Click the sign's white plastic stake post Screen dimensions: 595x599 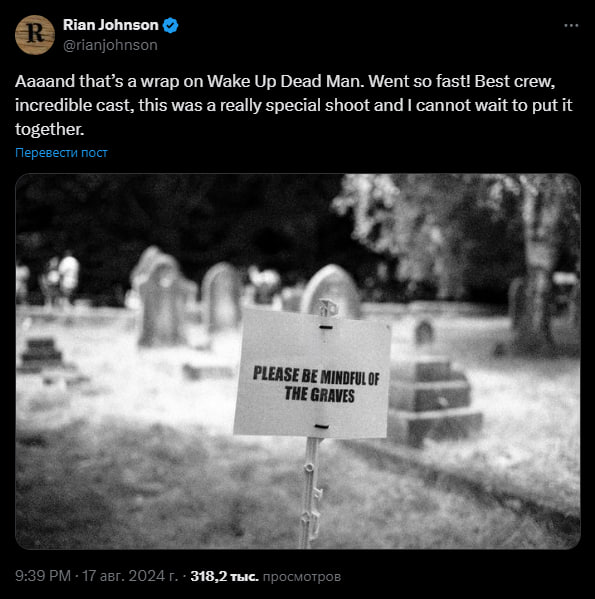tap(311, 493)
